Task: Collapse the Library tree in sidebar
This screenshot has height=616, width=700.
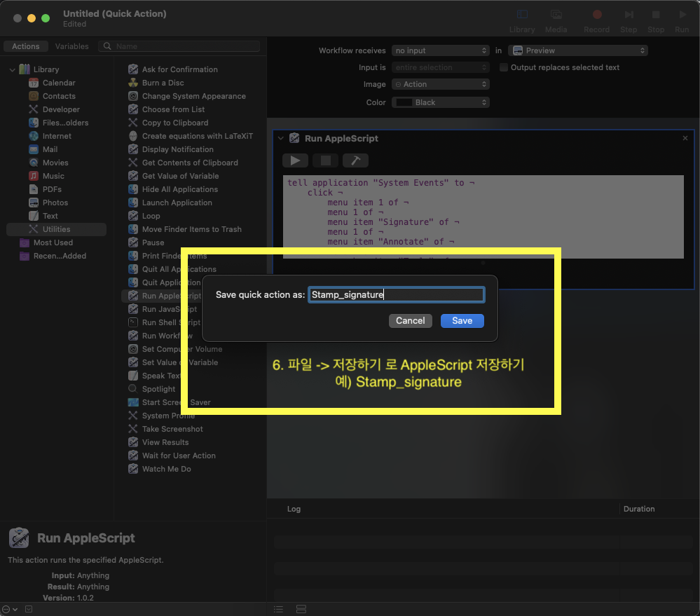Action: tap(13, 69)
